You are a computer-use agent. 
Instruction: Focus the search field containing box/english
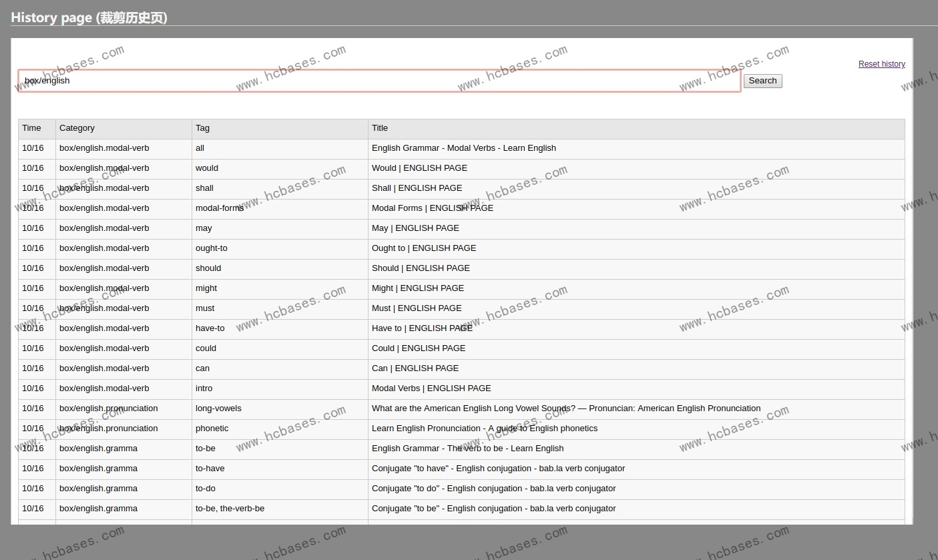(x=379, y=81)
